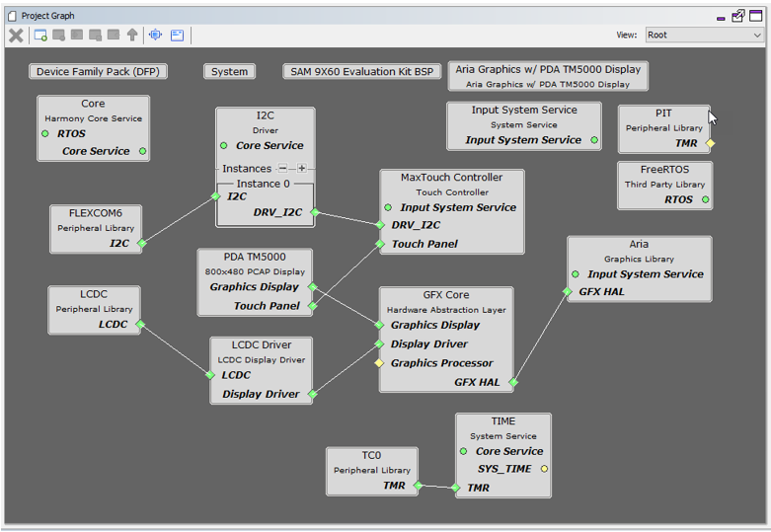This screenshot has width=771, height=532.
Task: Click the minus button beside I2C Instances
Action: (x=282, y=168)
